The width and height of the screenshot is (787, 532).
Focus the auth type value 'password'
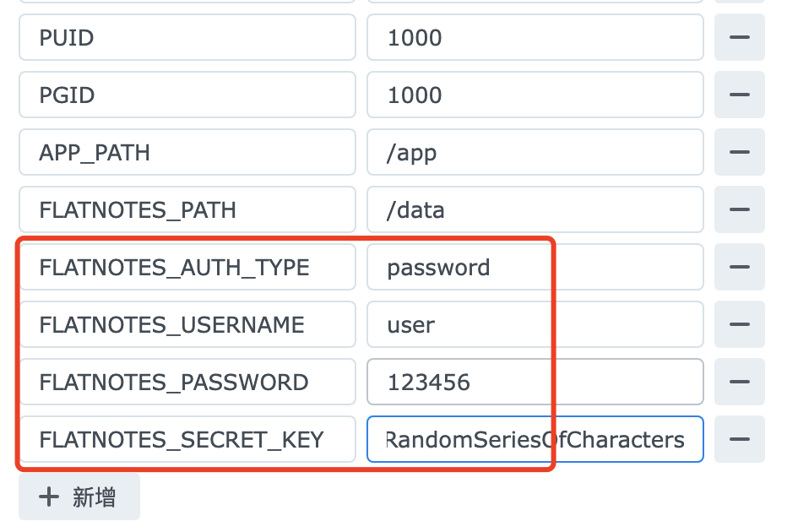point(535,267)
